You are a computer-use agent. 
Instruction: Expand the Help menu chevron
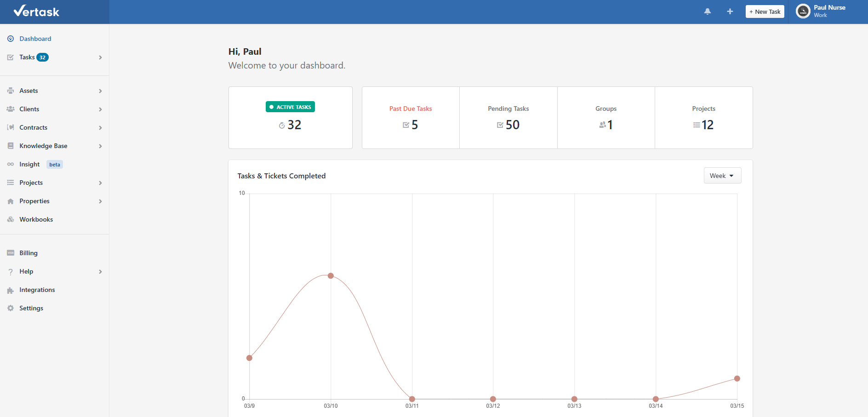click(x=100, y=272)
